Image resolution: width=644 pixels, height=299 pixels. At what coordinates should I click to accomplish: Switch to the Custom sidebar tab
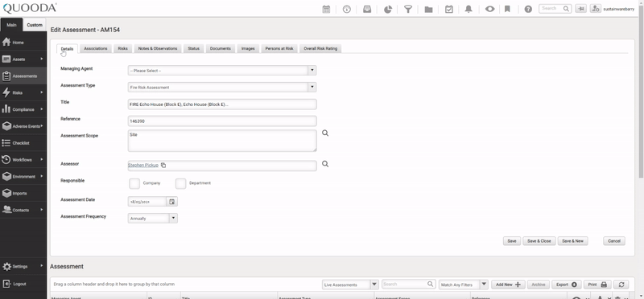pos(35,25)
